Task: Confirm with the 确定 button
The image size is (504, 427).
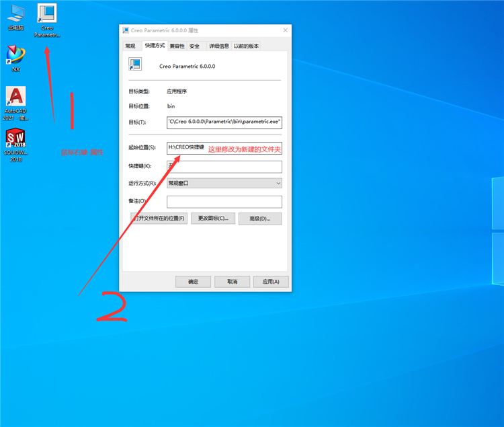Action: (x=193, y=282)
